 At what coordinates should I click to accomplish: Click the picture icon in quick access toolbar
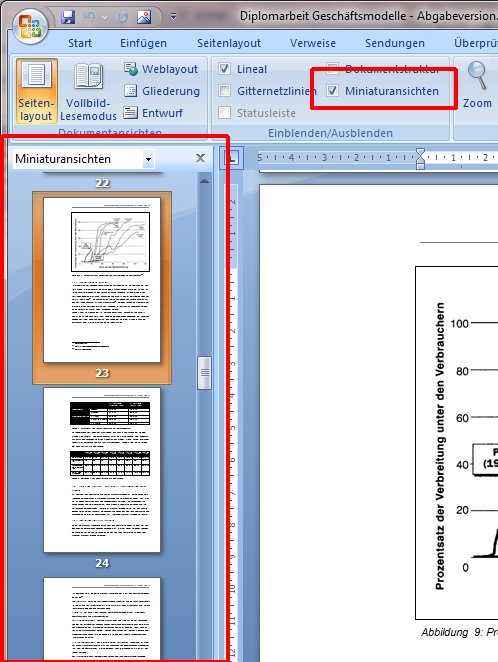tap(144, 17)
